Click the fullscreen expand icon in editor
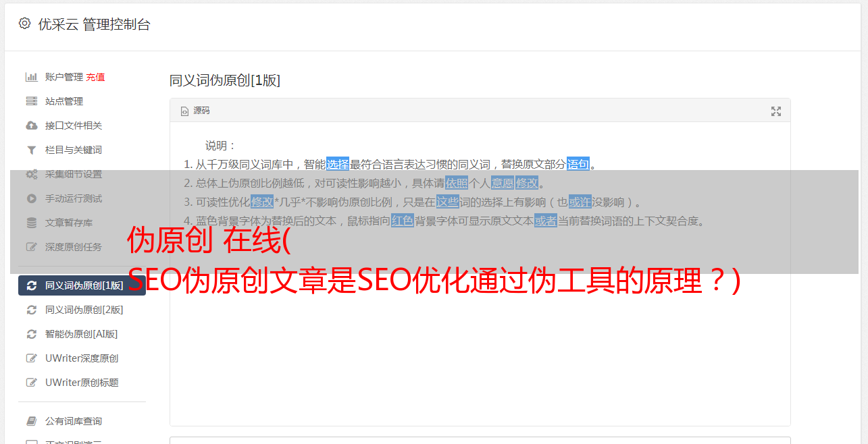This screenshot has width=868, height=444. [776, 111]
